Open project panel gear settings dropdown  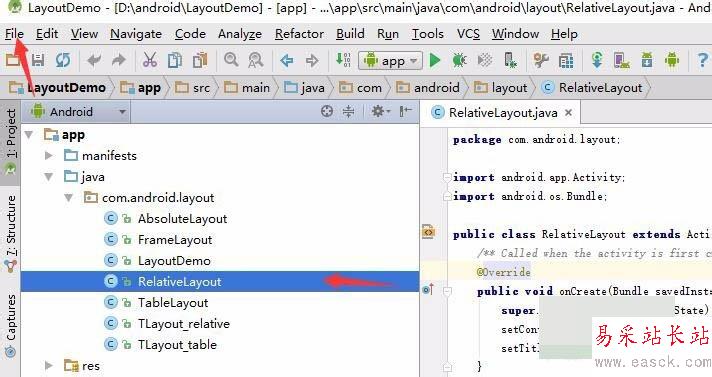(x=381, y=111)
